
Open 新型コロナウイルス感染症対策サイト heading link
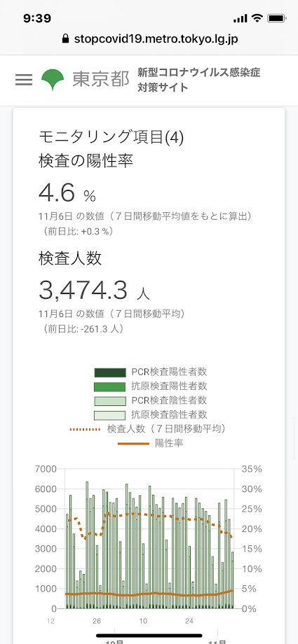199,80
